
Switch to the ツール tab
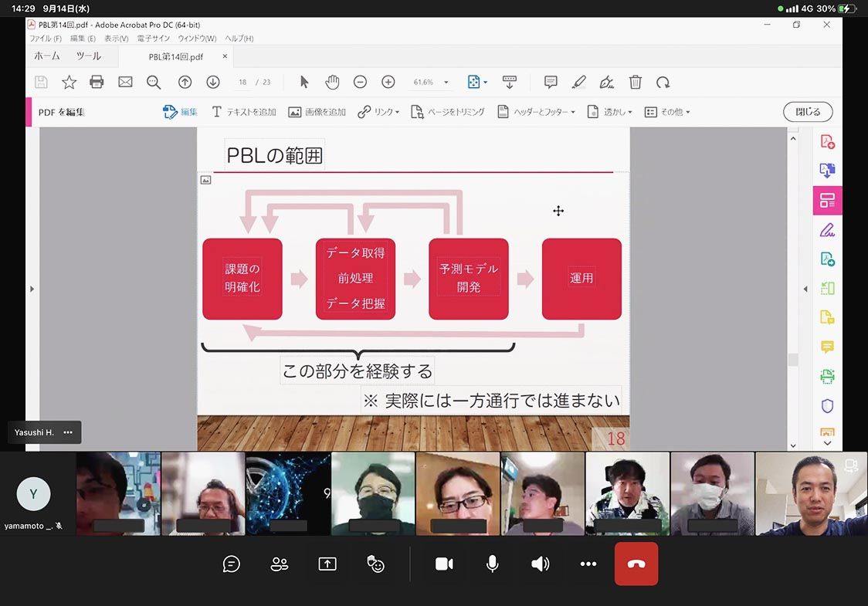(88, 56)
